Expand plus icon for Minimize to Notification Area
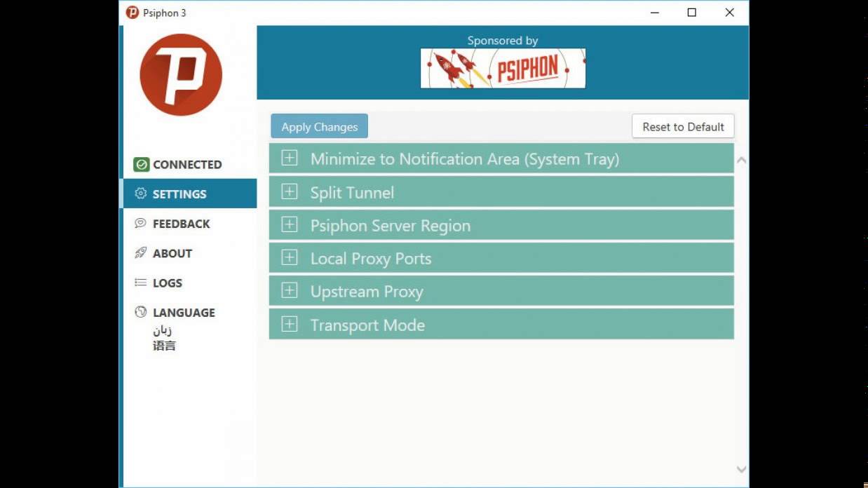The width and height of the screenshot is (868, 488). [x=290, y=158]
